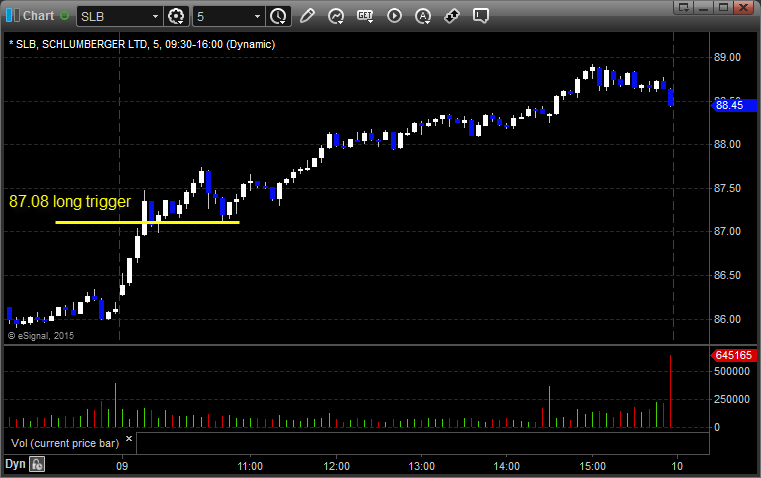Click the 86.50 price axis label
The width and height of the screenshot is (761, 478).
728,275
